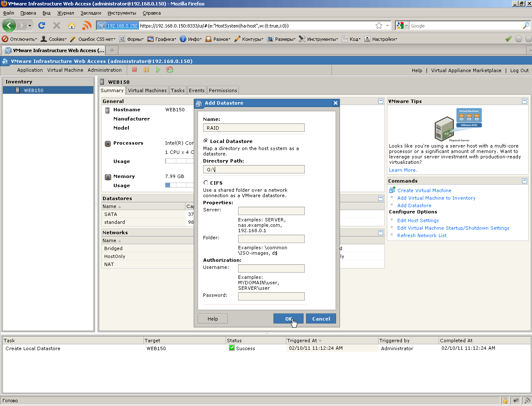The width and height of the screenshot is (532, 406).
Task: Open Настройки toolbar dropdown
Action: pos(381,39)
